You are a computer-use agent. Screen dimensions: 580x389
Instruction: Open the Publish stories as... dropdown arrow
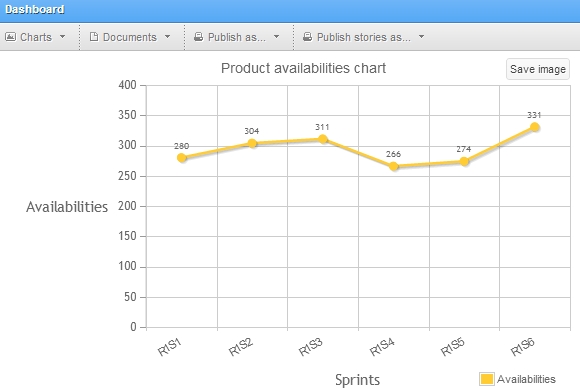(421, 37)
